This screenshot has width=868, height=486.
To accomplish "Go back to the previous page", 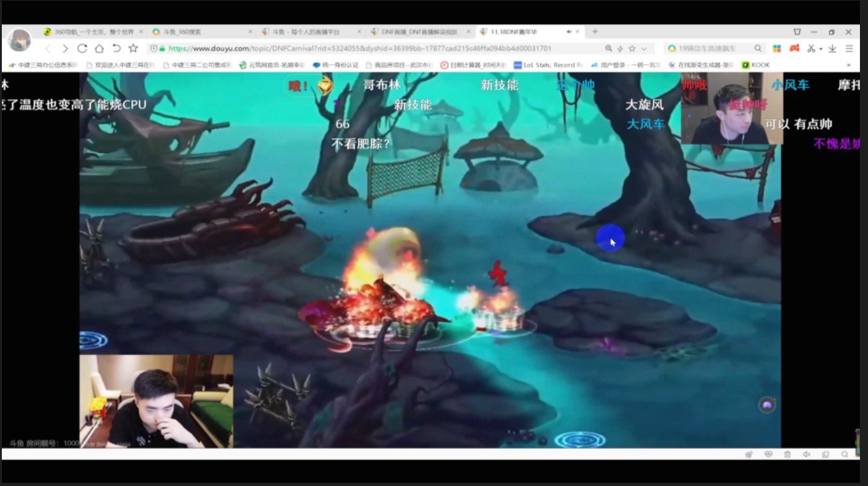I will (x=48, y=48).
